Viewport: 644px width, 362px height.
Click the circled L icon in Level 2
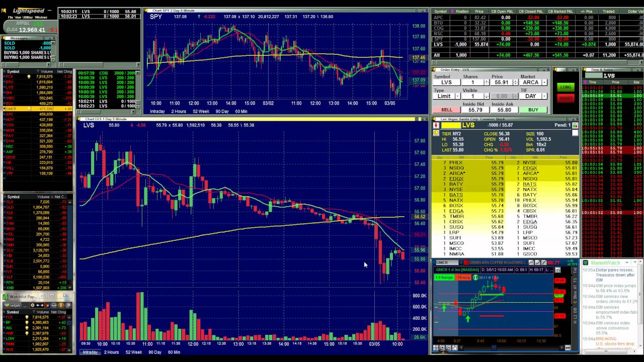tap(436, 133)
